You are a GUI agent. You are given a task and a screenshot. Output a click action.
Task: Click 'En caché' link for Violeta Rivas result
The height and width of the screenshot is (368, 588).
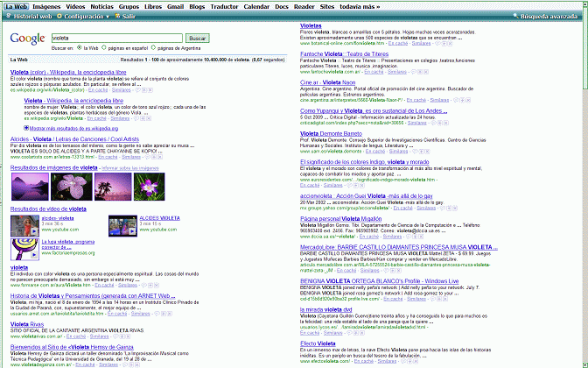click(x=76, y=336)
